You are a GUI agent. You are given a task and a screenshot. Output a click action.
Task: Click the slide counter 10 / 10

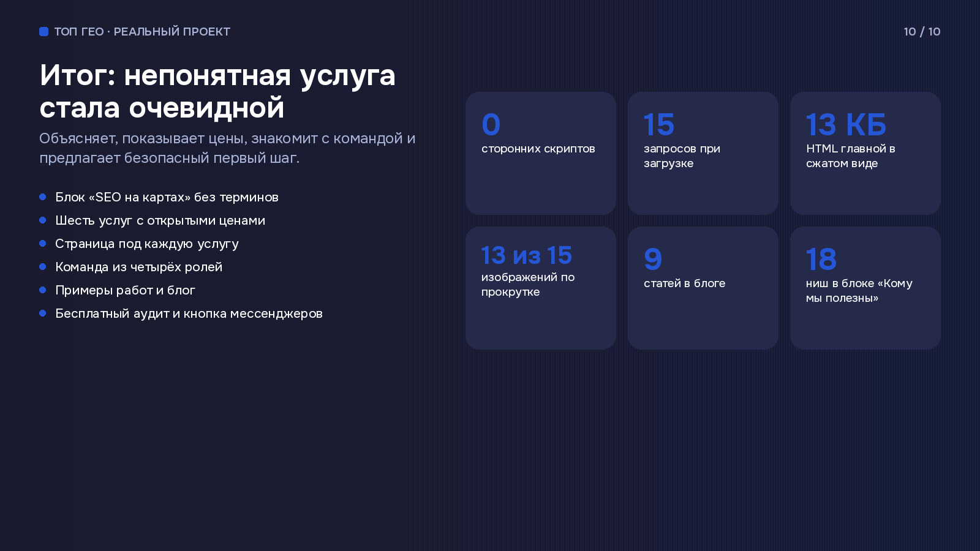922,31
